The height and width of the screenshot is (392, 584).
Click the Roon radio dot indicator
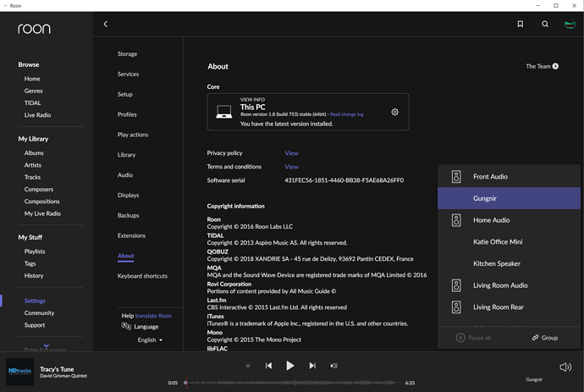248,366
